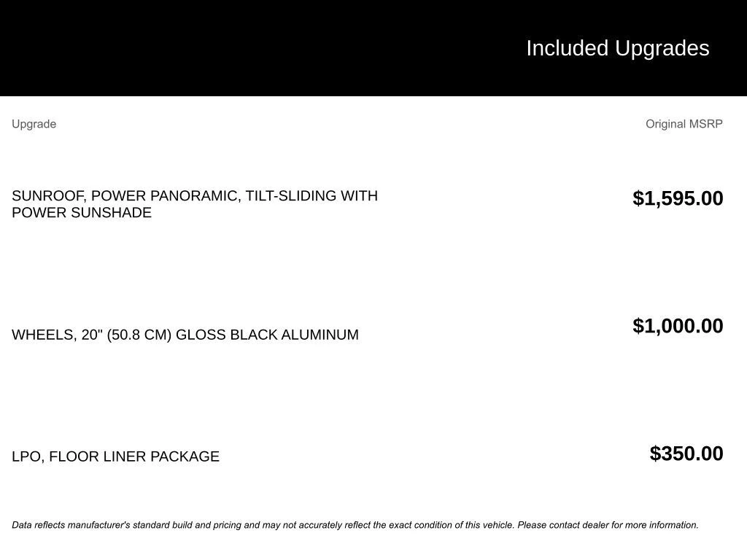Click the $350.00 floor liner price
Viewport: 747px width, 560px height.
click(686, 454)
